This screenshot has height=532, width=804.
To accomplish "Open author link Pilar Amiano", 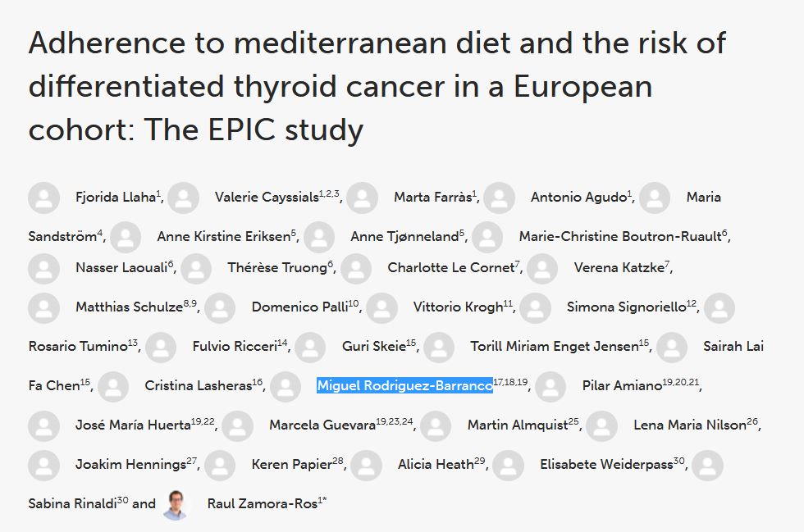I will pyautogui.click(x=621, y=386).
